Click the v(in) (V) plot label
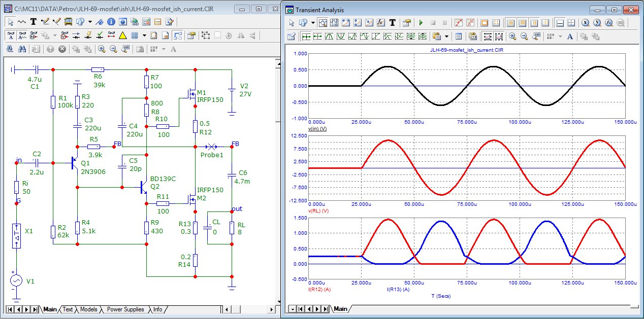644x319 pixels. (317, 129)
